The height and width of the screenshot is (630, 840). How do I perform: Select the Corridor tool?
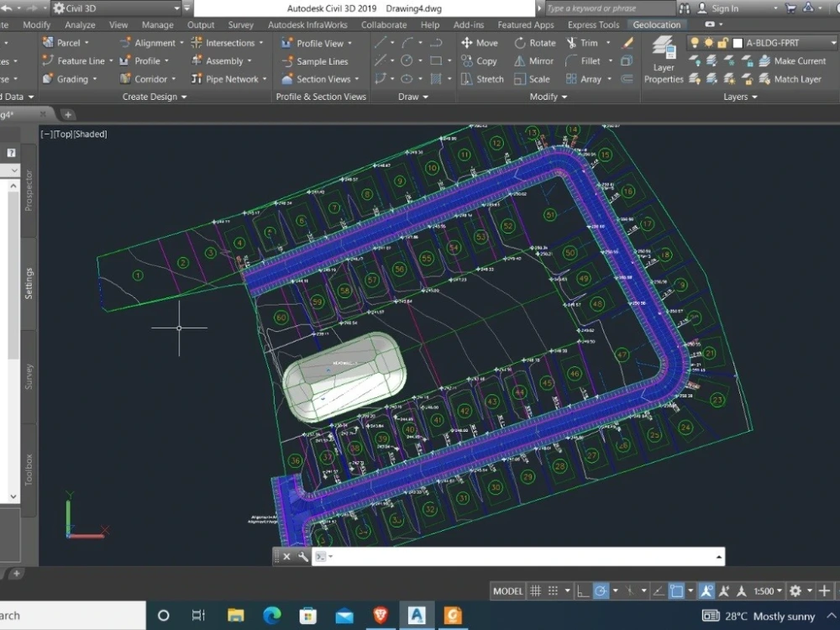click(x=151, y=78)
